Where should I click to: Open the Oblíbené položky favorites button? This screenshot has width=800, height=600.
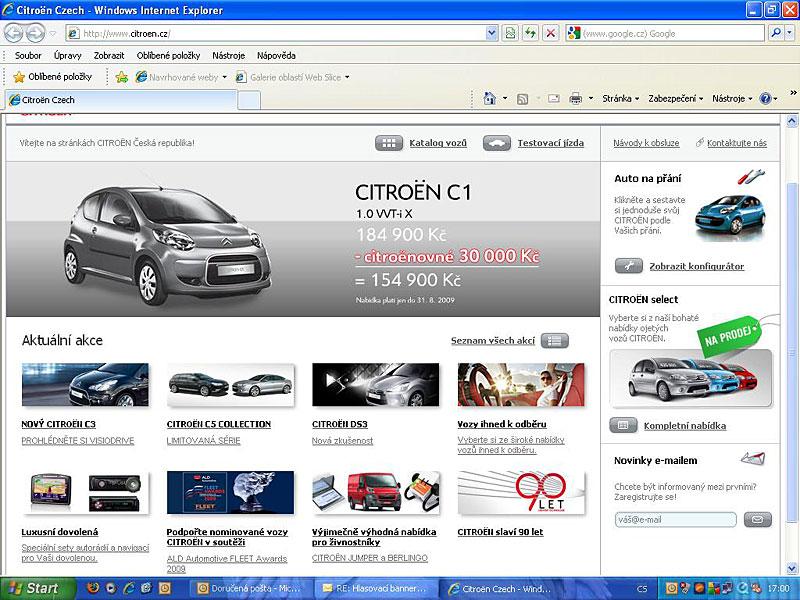[x=53, y=77]
